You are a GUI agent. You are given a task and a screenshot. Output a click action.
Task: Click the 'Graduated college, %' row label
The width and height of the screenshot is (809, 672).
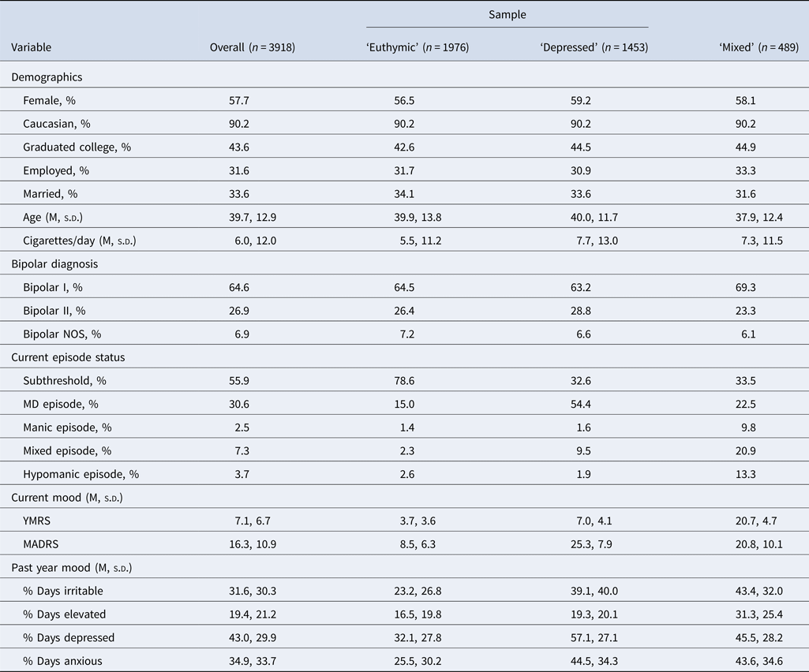(77, 147)
